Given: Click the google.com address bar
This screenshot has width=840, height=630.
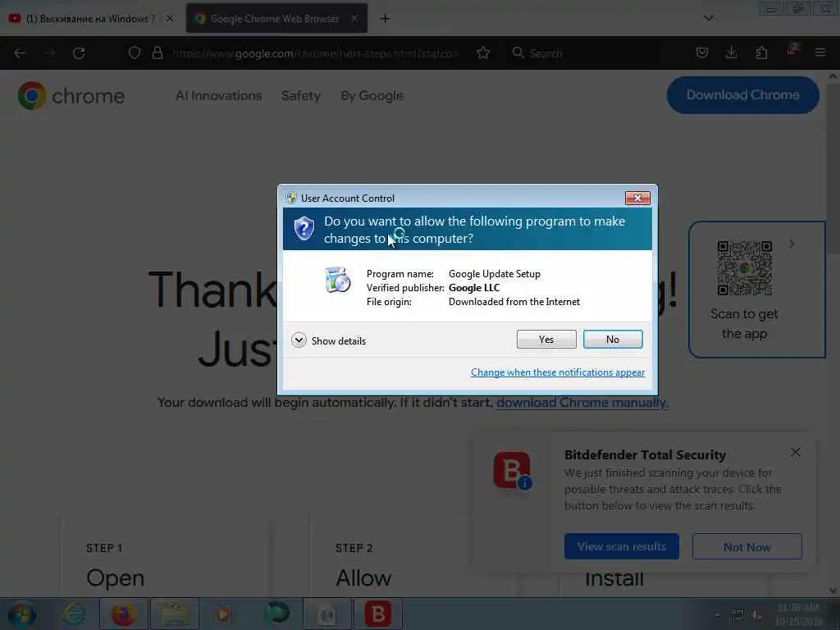Looking at the screenshot, I should (x=316, y=53).
